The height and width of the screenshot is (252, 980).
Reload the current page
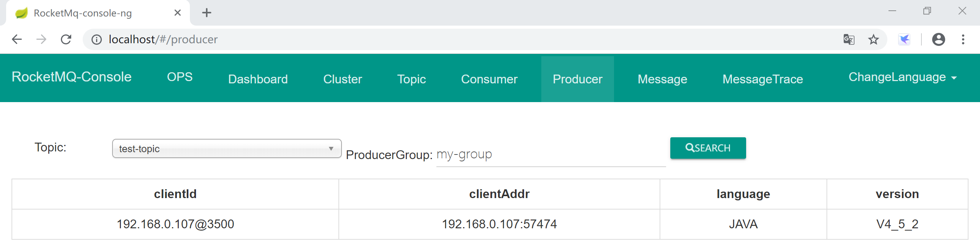tap(66, 39)
